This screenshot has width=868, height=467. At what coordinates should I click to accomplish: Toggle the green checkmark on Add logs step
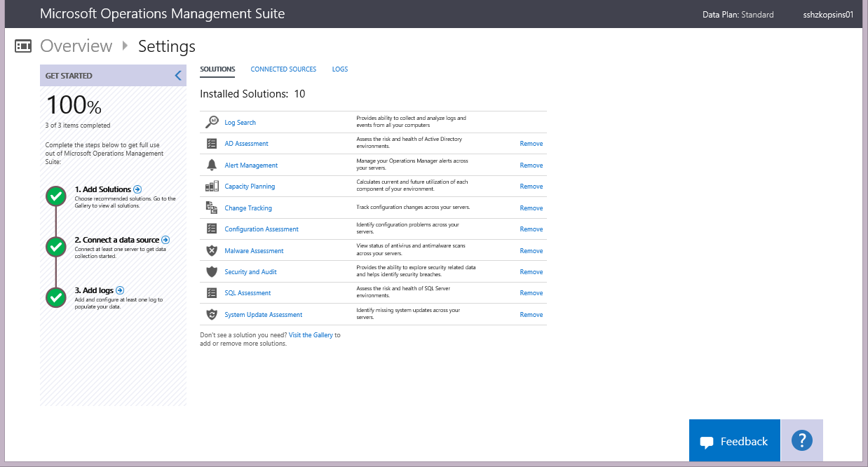pos(55,297)
